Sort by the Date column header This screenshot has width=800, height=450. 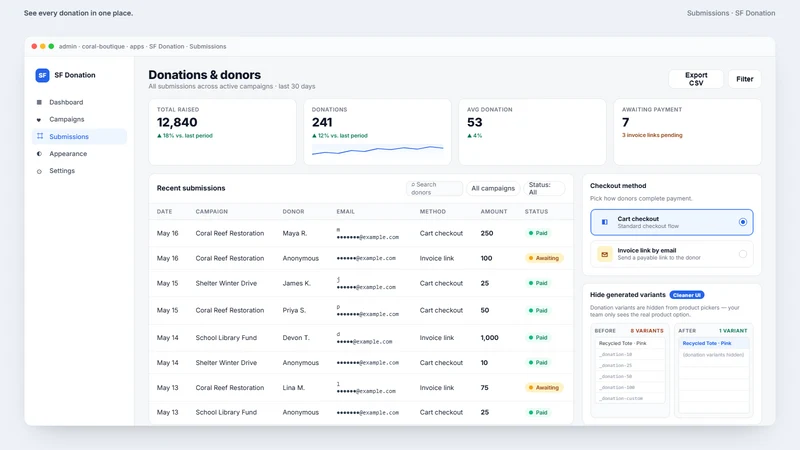click(164, 211)
